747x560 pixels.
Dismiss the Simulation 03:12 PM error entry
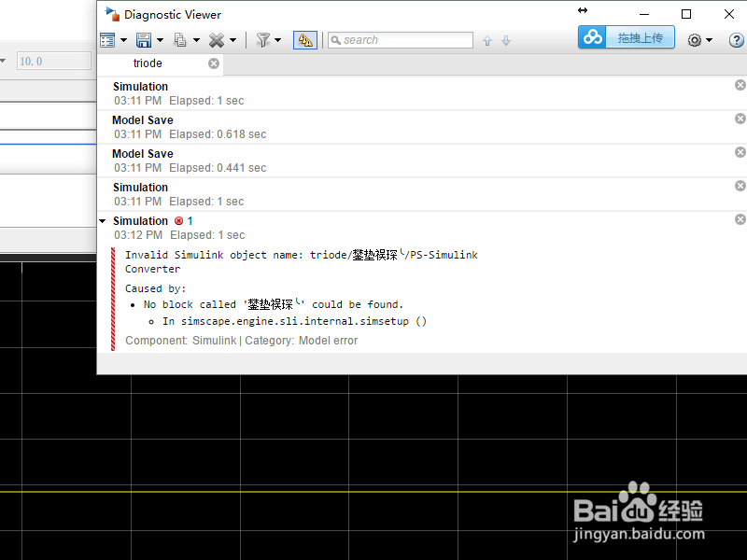click(x=740, y=219)
